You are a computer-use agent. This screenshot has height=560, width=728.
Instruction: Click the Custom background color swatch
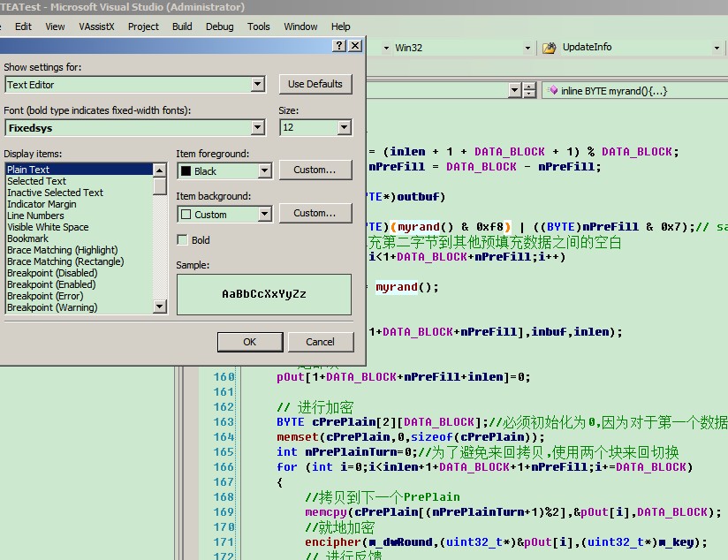coord(186,215)
